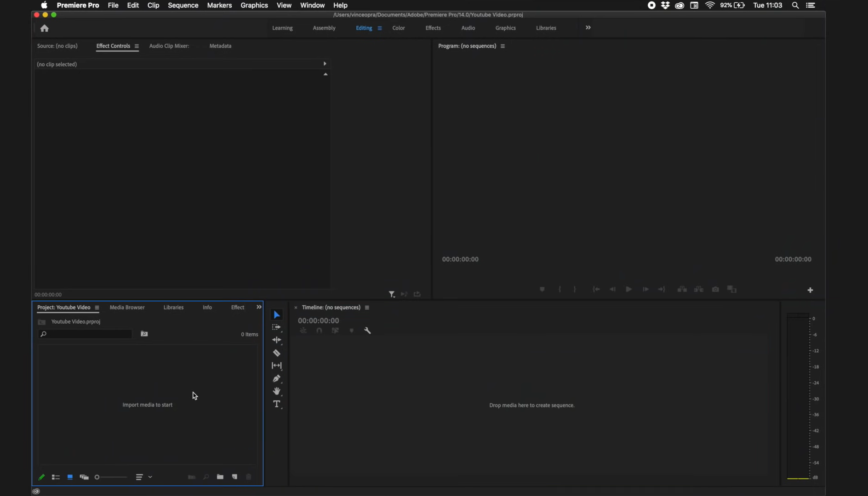
Task: Toggle Add Marker in Timeline header
Action: [x=352, y=331]
